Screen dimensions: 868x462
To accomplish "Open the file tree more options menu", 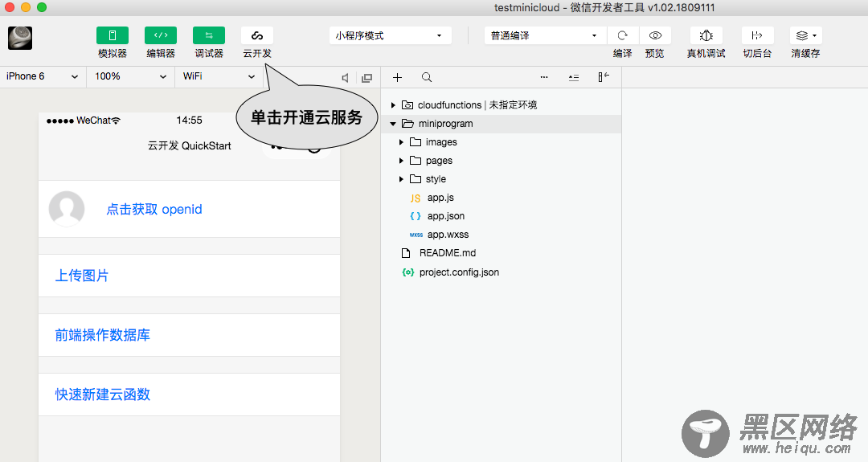I will click(x=544, y=77).
